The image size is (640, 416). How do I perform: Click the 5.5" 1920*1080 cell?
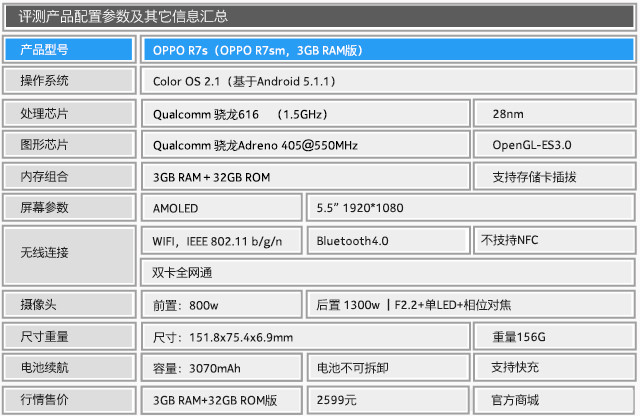point(471,207)
